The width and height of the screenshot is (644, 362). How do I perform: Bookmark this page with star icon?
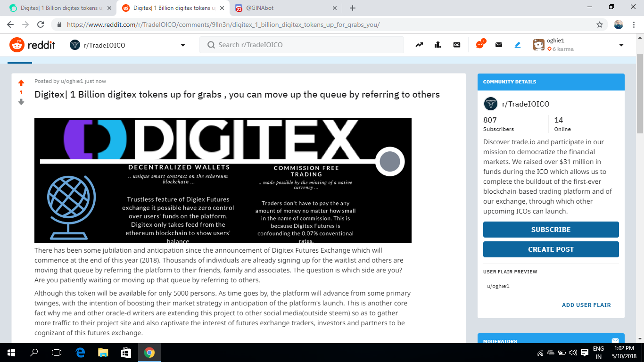click(600, 25)
